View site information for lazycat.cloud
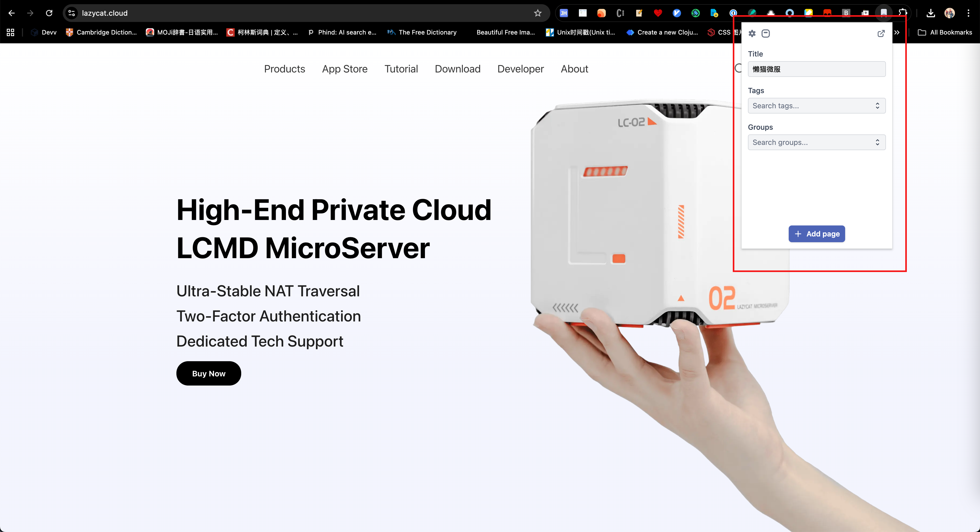The image size is (980, 532). coord(72,13)
